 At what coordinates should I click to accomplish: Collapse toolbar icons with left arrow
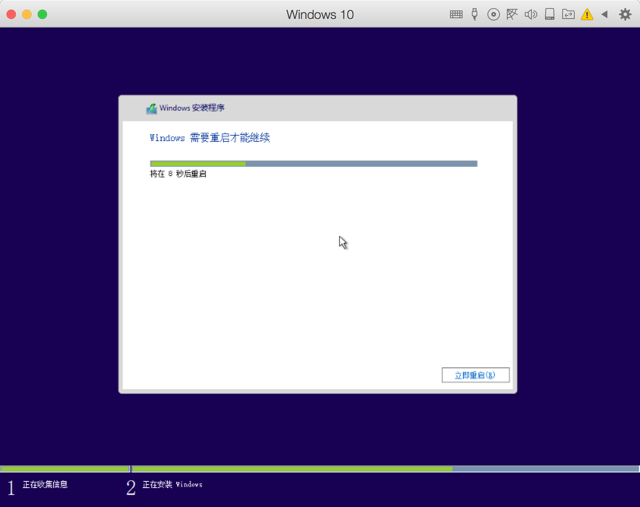coord(604,15)
